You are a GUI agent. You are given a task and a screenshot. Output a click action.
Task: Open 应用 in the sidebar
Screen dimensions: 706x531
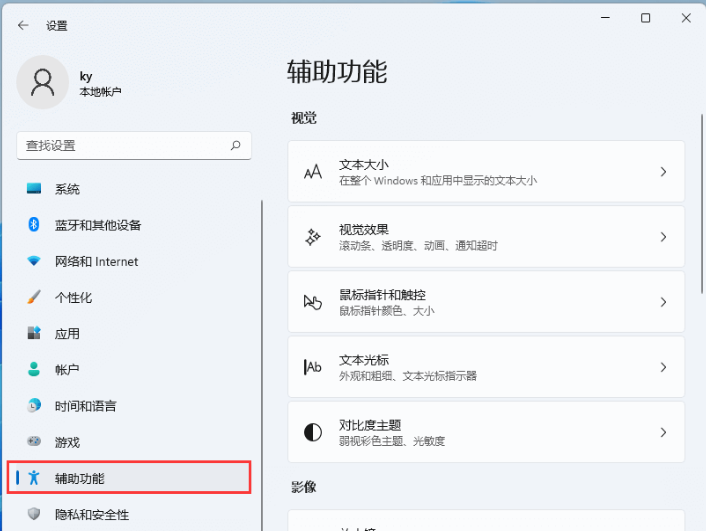(67, 334)
